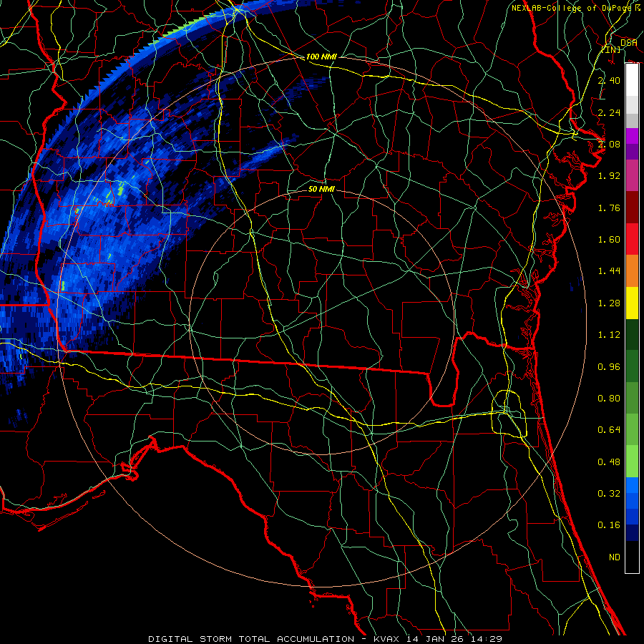
Task: Pick the bright magenta swatch above 2.08
Action: point(632,136)
